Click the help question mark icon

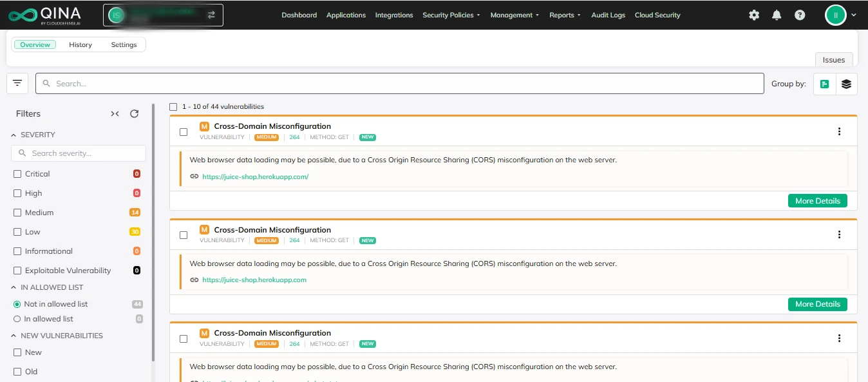800,15
